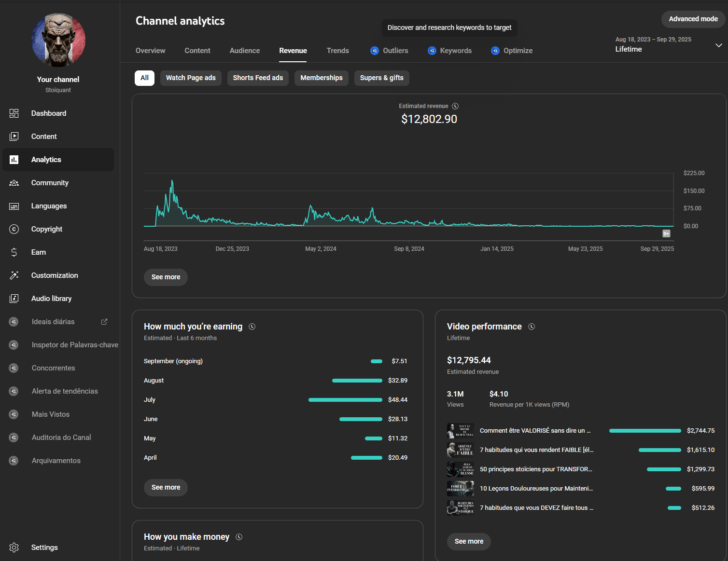Image resolution: width=728 pixels, height=561 pixels.
Task: Open Earn via dollar sign icon
Action: coord(14,252)
